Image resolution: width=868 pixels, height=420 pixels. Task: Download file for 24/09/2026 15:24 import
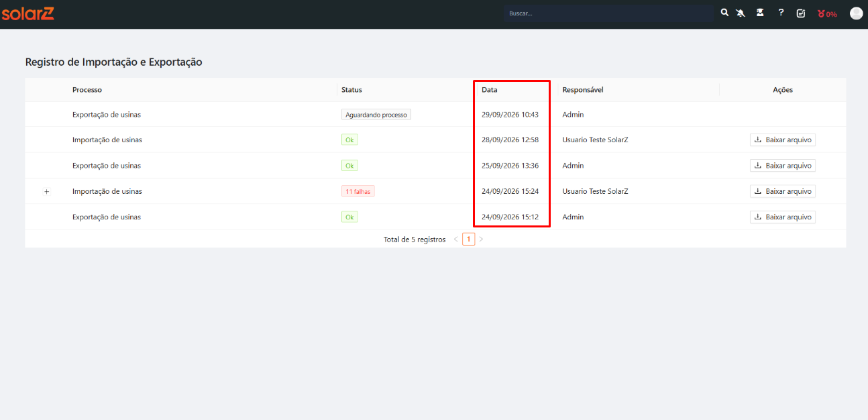(x=783, y=191)
